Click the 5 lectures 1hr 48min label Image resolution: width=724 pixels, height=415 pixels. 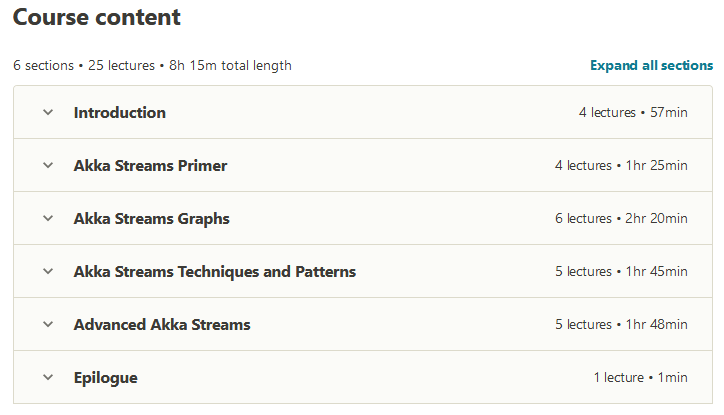[x=621, y=325]
